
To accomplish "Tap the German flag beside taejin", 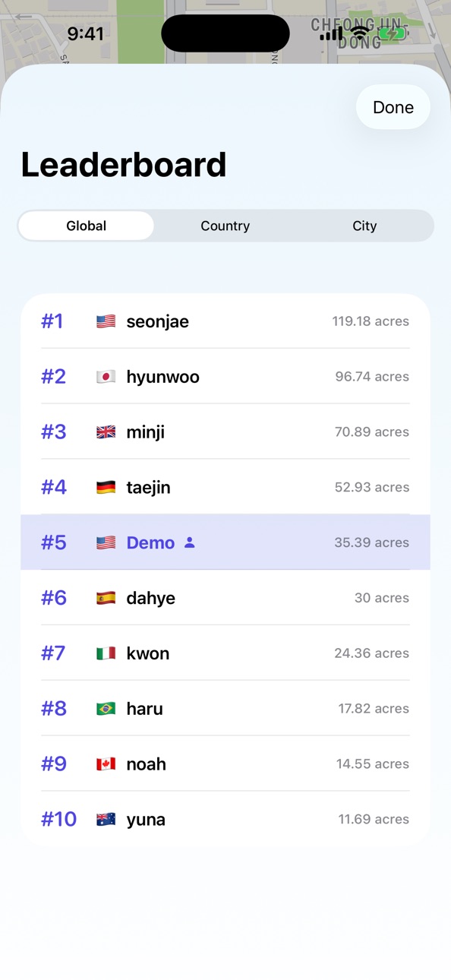I will [x=106, y=488].
